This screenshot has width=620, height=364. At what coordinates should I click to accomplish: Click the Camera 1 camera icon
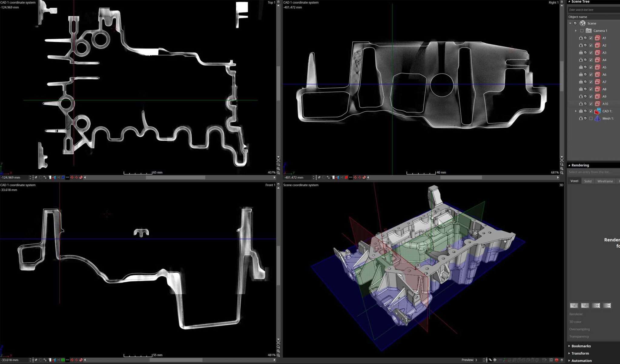click(589, 31)
